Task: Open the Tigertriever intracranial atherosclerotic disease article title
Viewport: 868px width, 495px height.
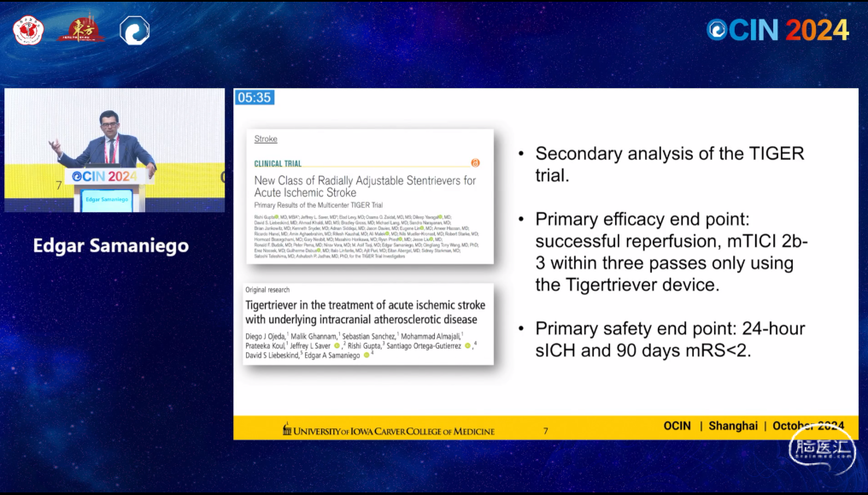Action: (365, 312)
